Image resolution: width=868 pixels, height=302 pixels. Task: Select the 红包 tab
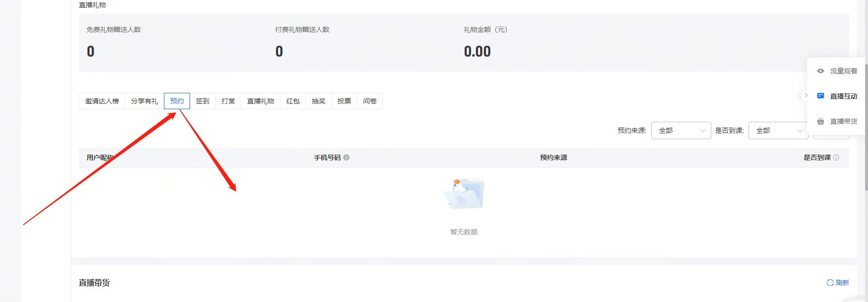click(x=293, y=101)
